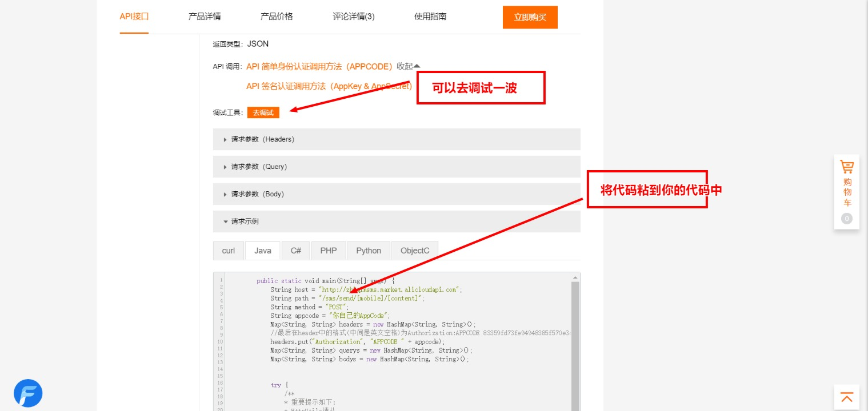
Task: Click the 返回类型: JSON text
Action: tap(241, 44)
